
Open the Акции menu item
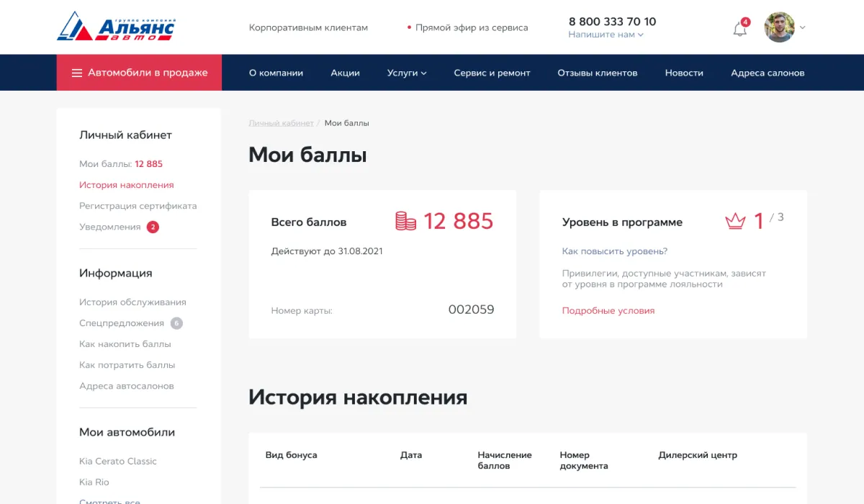tap(345, 73)
